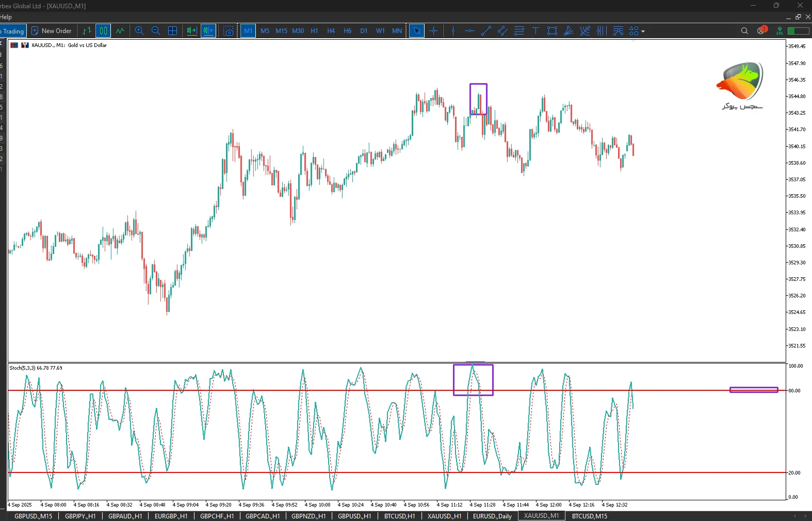Toggle candlestick chart display mode
The image size is (812, 521).
pos(103,31)
